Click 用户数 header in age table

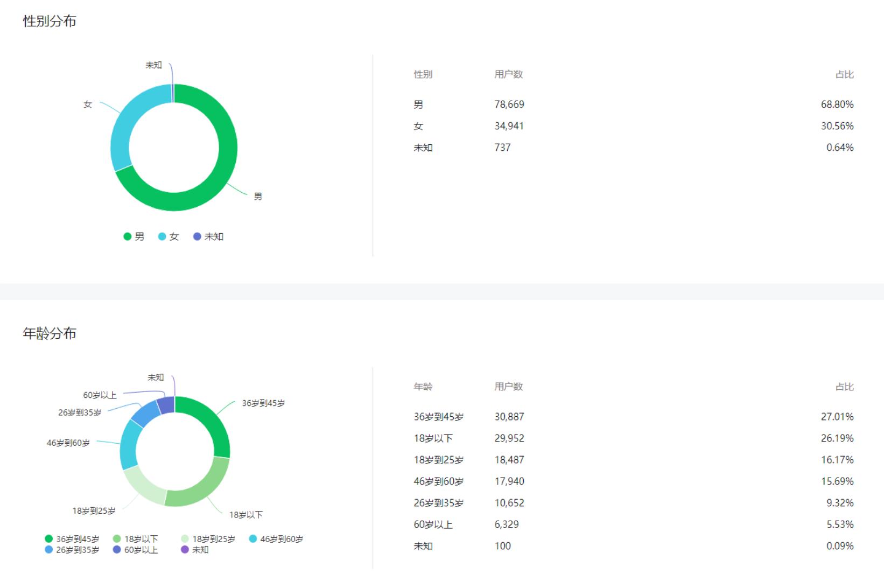509,387
